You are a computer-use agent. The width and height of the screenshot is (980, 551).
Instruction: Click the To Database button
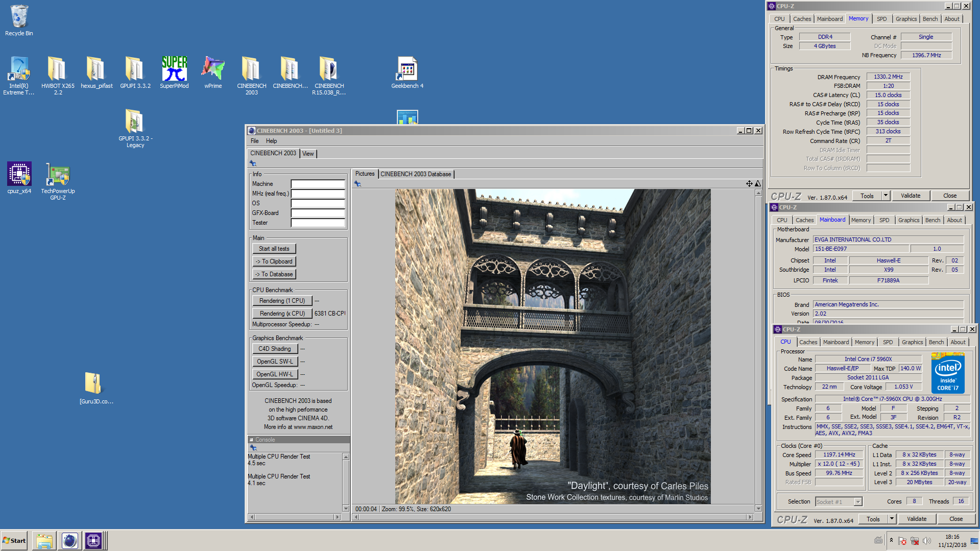tap(274, 274)
